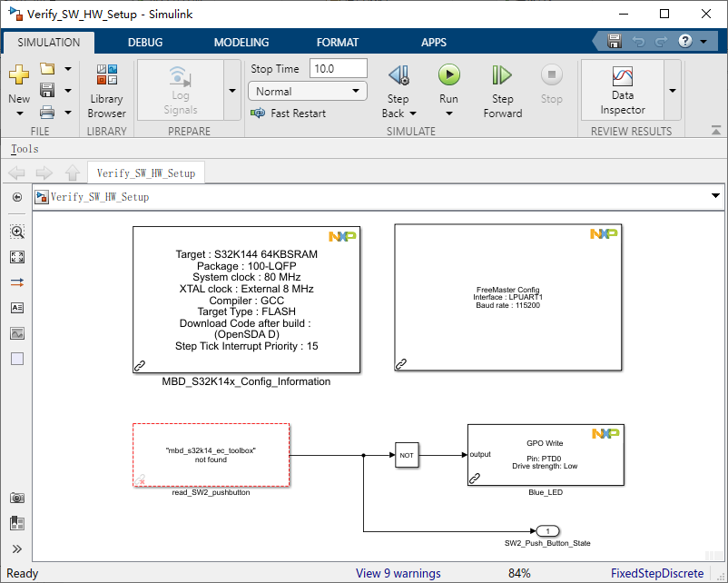Screen dimensions: 728x583
Task: Insert an image annotation from the palette
Action: 17,333
